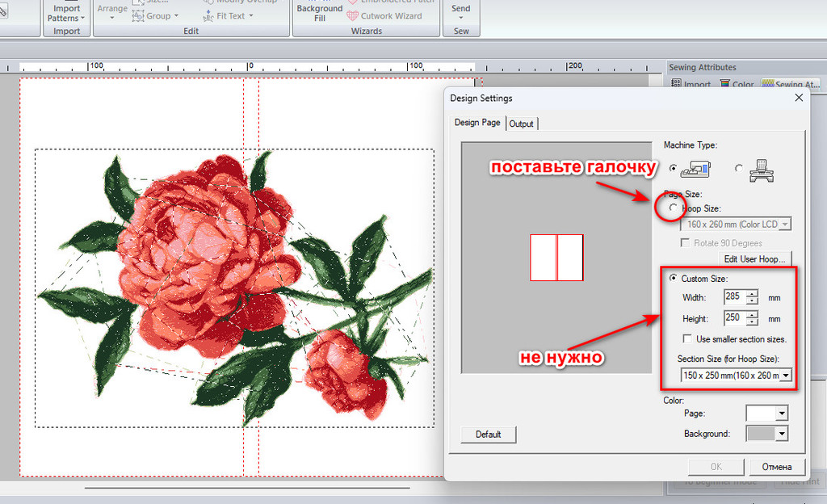Open the Import Patterns dropdown
Image resolution: width=827 pixels, height=504 pixels.
[x=66, y=13]
